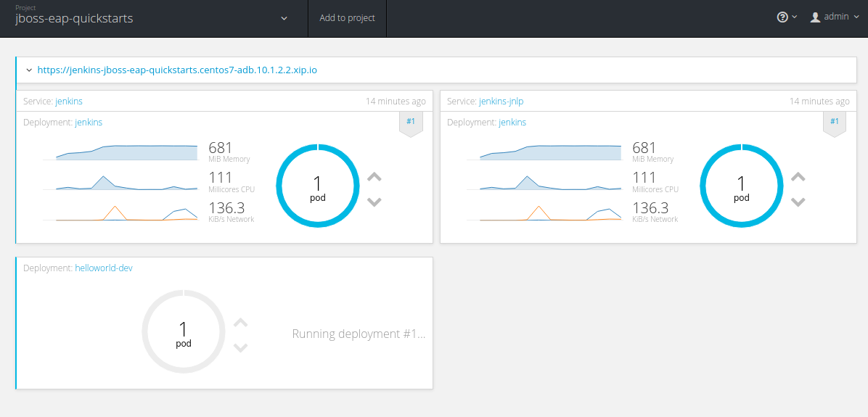The width and height of the screenshot is (868, 417).
Task: Scale down pods for jenkins service
Action: point(374,202)
